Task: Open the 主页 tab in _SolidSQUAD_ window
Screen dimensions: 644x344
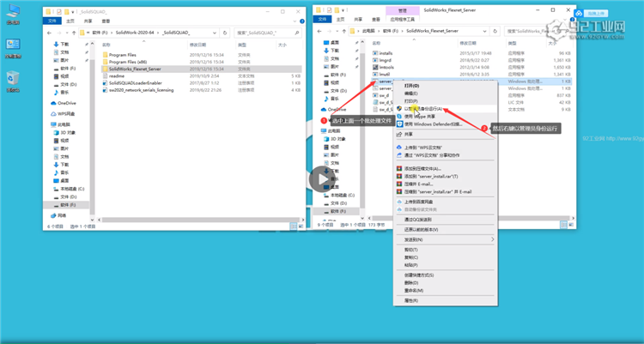Action: [70, 21]
